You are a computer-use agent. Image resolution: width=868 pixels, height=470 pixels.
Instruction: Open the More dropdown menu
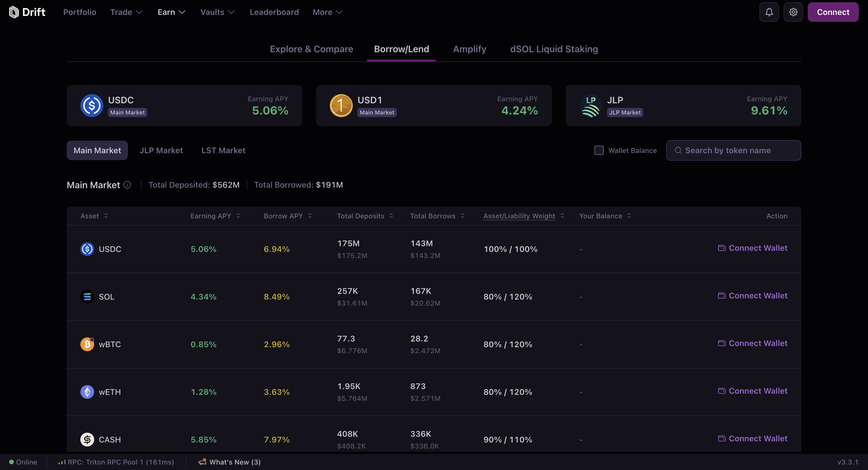tap(327, 12)
